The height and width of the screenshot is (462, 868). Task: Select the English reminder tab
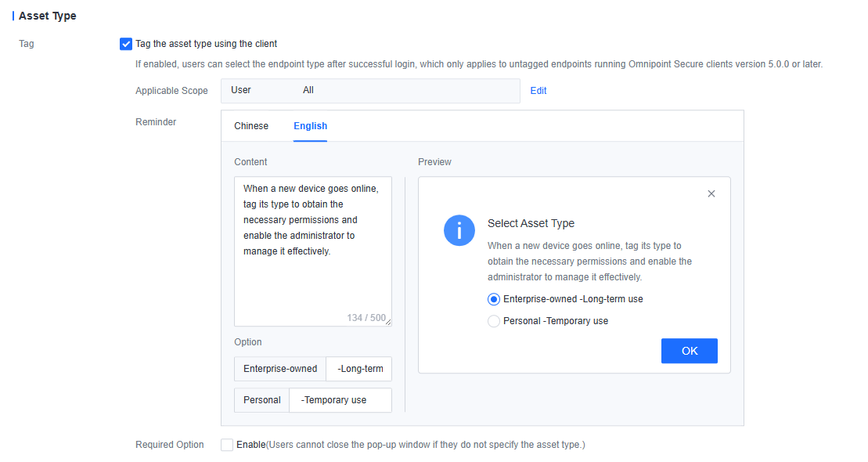point(310,126)
